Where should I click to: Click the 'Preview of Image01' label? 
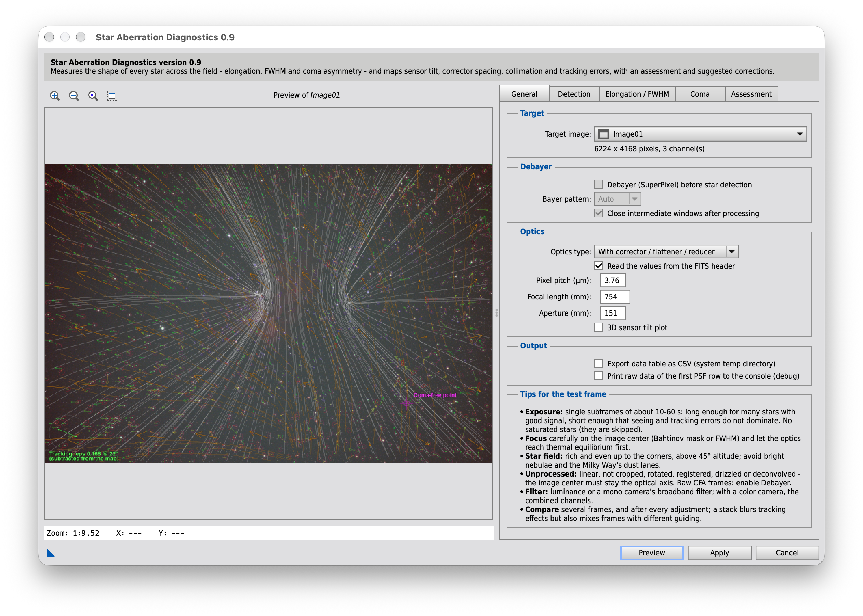(306, 95)
